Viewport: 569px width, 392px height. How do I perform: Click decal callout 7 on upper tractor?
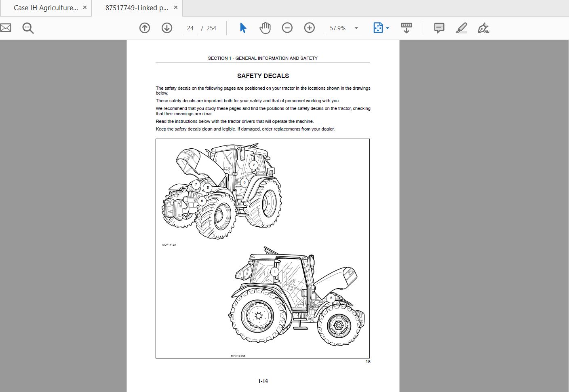click(196, 185)
